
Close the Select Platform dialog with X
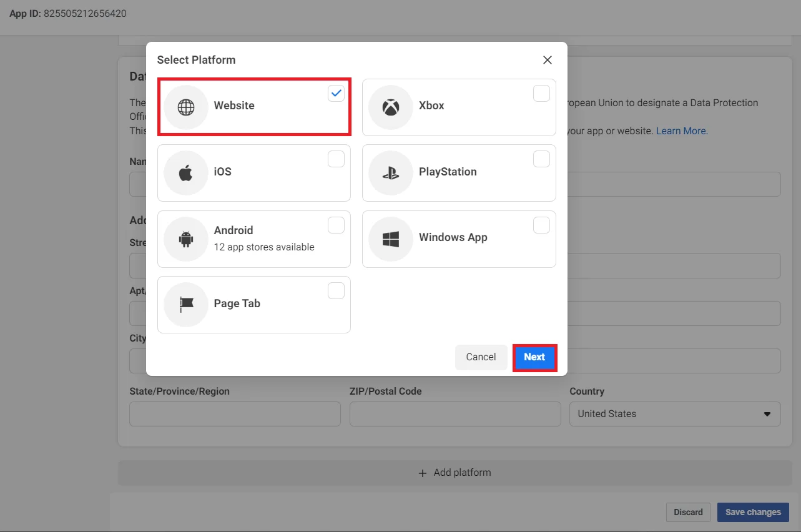548,60
